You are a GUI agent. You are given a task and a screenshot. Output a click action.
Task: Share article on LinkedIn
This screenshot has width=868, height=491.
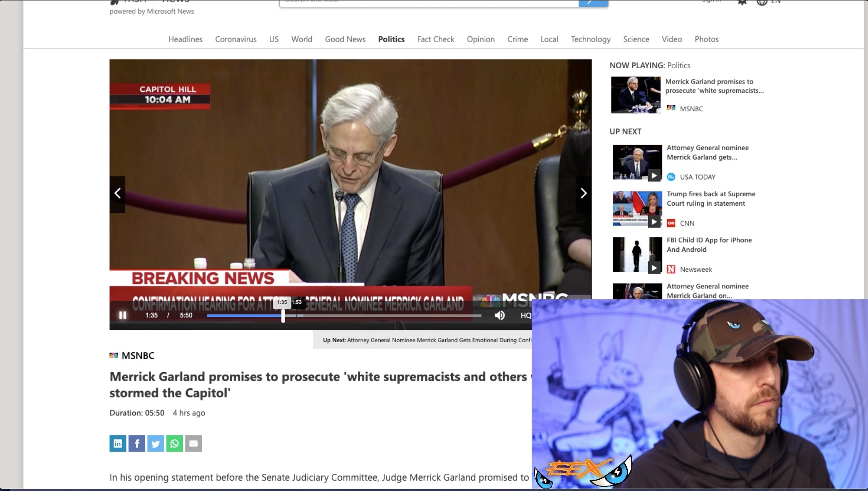pyautogui.click(x=118, y=444)
